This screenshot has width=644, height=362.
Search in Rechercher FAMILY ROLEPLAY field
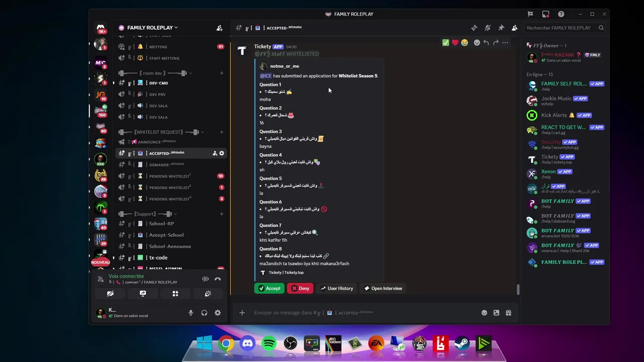[565, 28]
